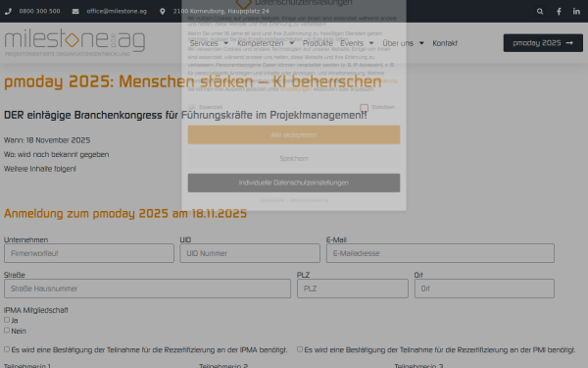
Task: Click the pmoday 2025 button
Action: tap(543, 43)
